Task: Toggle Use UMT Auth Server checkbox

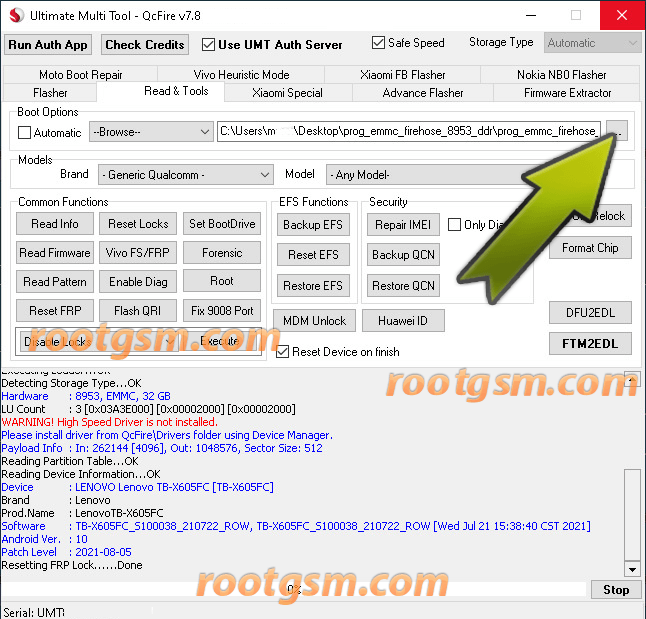Action: (x=208, y=45)
